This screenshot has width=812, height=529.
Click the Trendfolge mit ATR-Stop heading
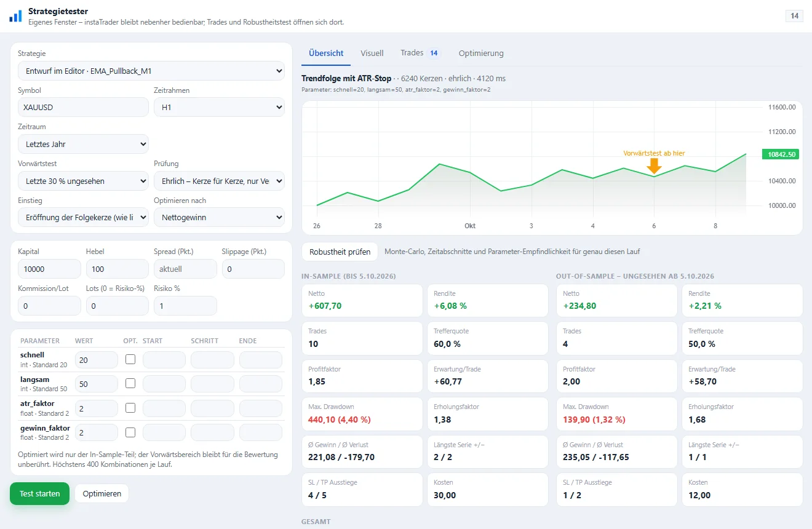[x=346, y=79]
